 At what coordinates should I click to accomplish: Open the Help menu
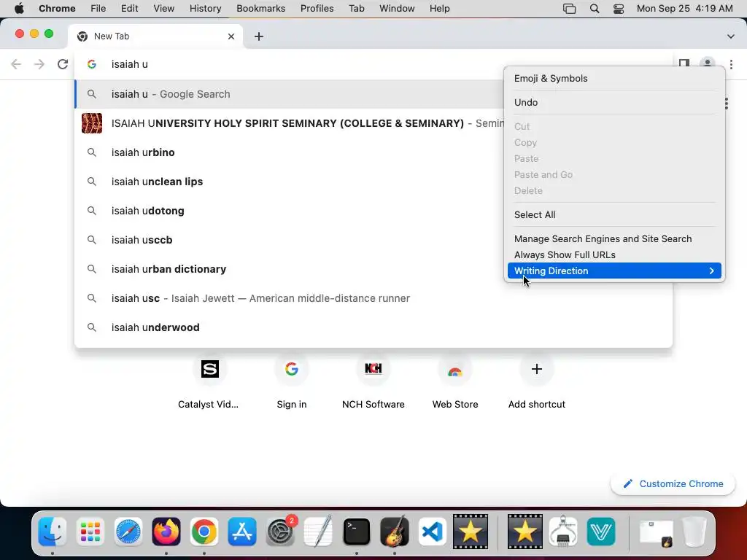click(x=439, y=9)
